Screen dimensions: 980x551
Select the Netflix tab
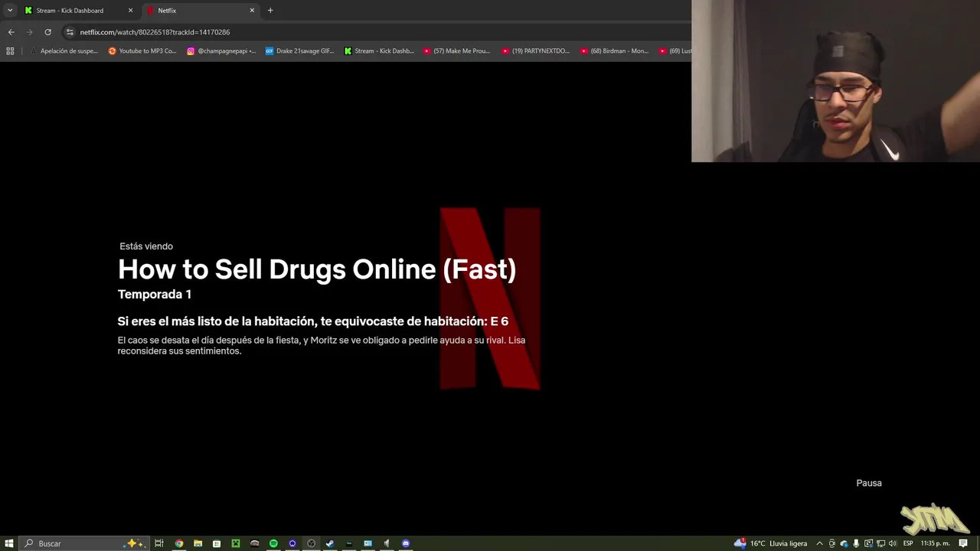(199, 11)
